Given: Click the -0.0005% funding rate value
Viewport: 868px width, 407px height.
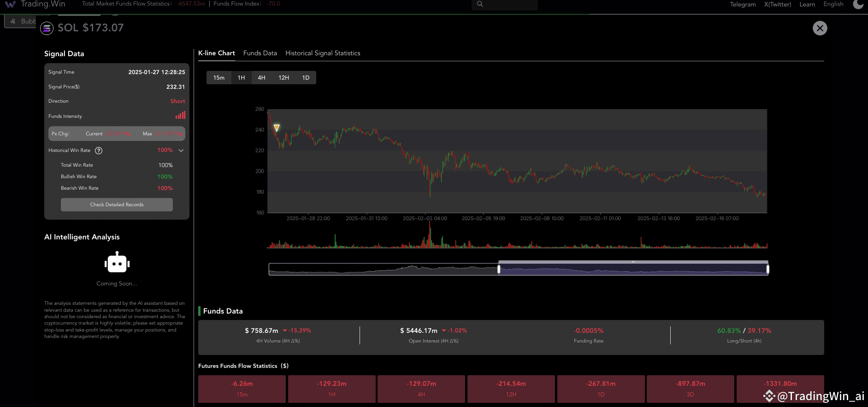Looking at the screenshot, I should pos(589,331).
